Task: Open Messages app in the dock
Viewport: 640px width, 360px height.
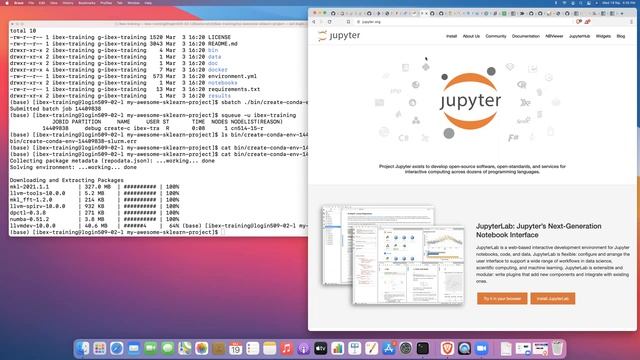Action: click(168, 349)
